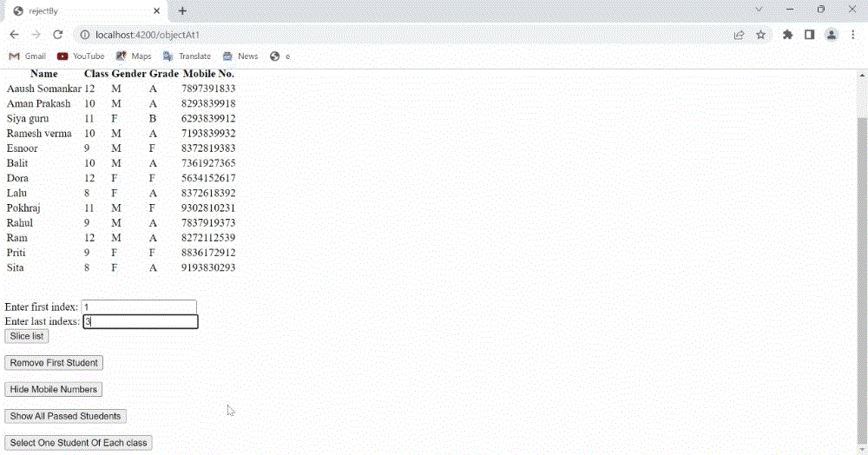Open the user profile avatar
This screenshot has height=455, width=868.
832,35
